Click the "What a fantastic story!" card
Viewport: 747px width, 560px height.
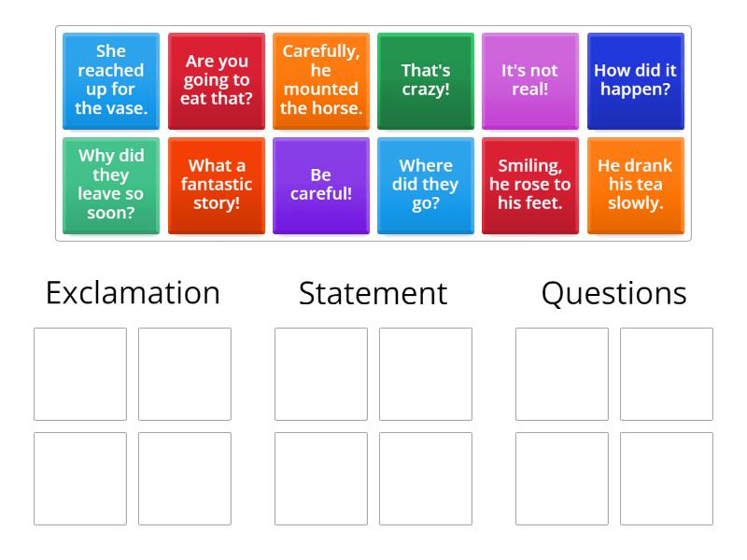coord(215,185)
